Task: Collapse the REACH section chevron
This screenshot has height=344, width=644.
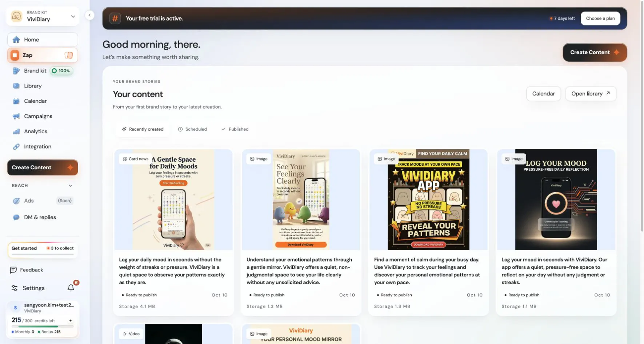Action: 71,186
